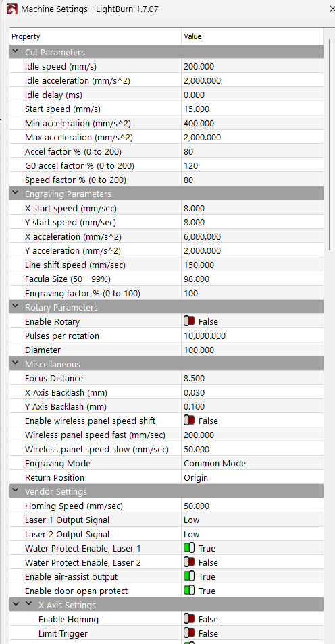Collapse the Engraving Parameters section

pos(16,194)
